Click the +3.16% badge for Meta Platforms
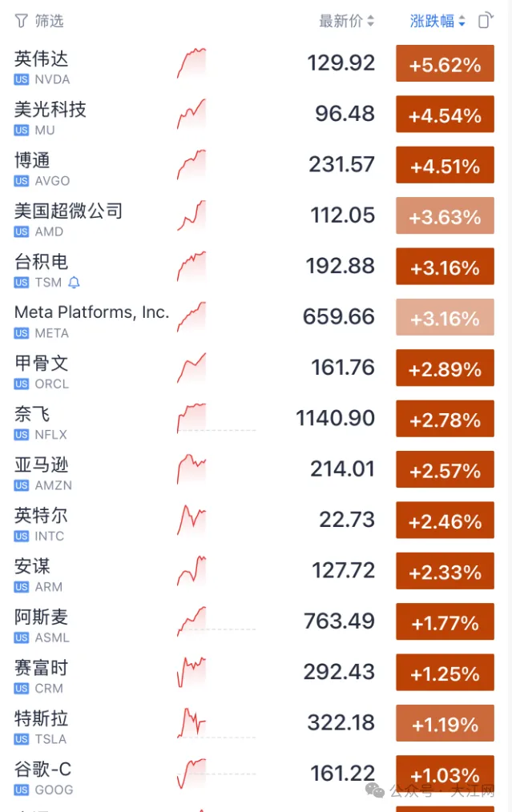The image size is (512, 812). click(x=445, y=318)
